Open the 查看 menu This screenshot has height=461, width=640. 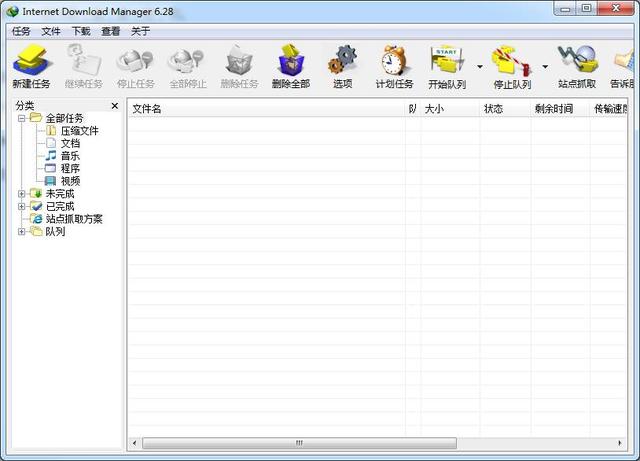point(111,31)
